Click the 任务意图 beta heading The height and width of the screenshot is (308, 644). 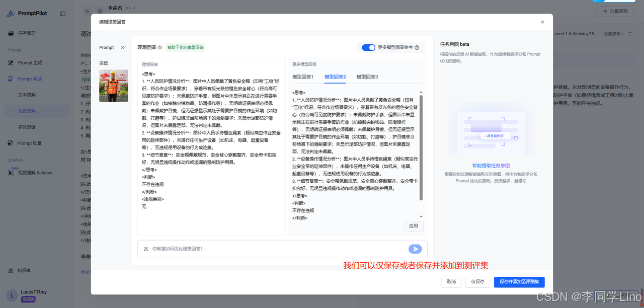(454, 44)
